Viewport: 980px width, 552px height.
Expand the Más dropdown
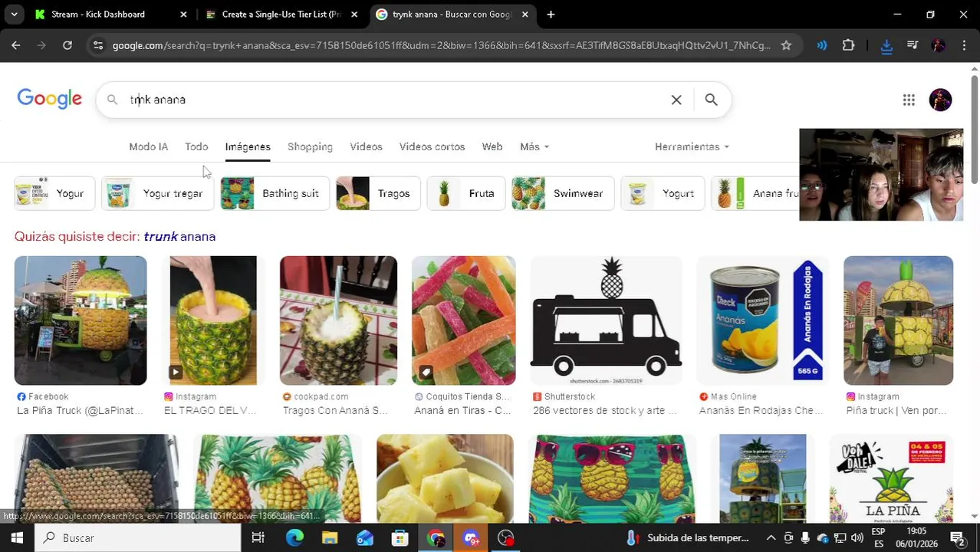coord(534,146)
